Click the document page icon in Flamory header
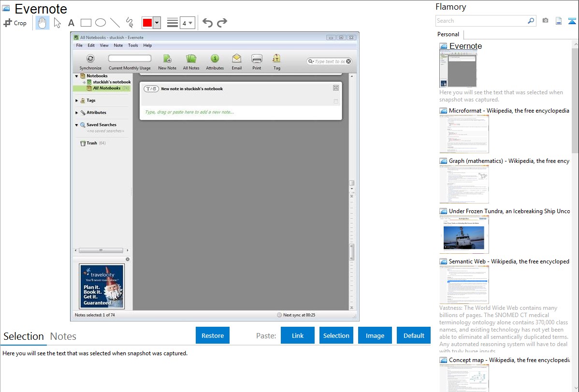The image size is (579, 392). 559,21
